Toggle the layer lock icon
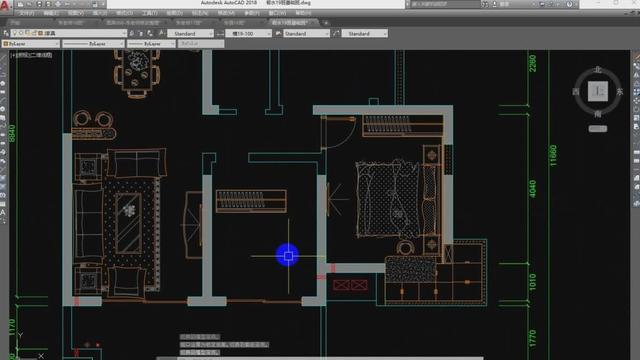Viewport: 640px width, 360px height. (x=34, y=33)
